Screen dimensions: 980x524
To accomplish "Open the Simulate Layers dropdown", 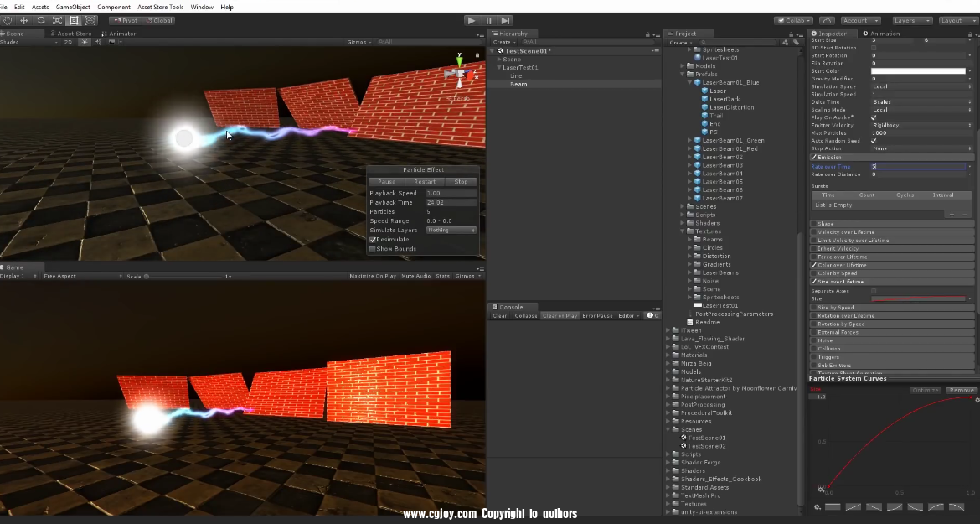I will [x=451, y=231].
